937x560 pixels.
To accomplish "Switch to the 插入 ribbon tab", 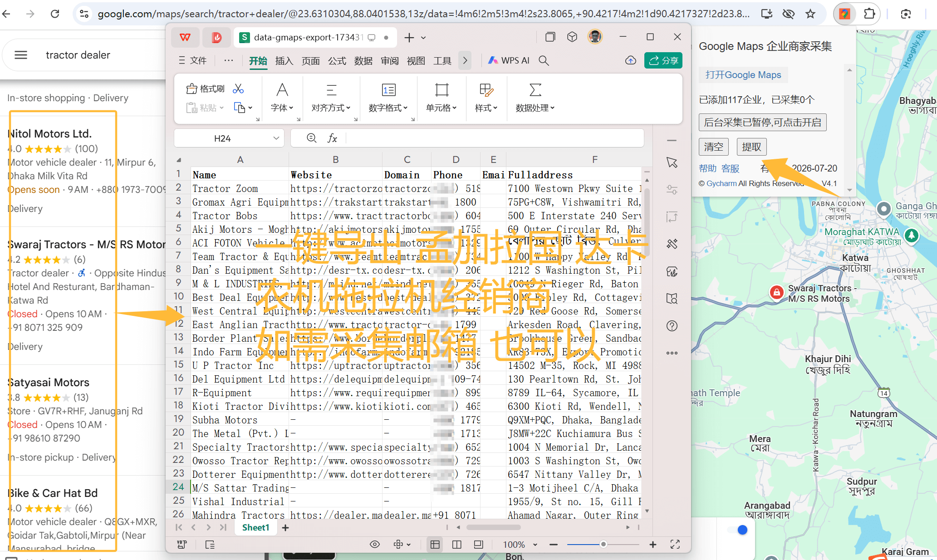I will pos(284,61).
